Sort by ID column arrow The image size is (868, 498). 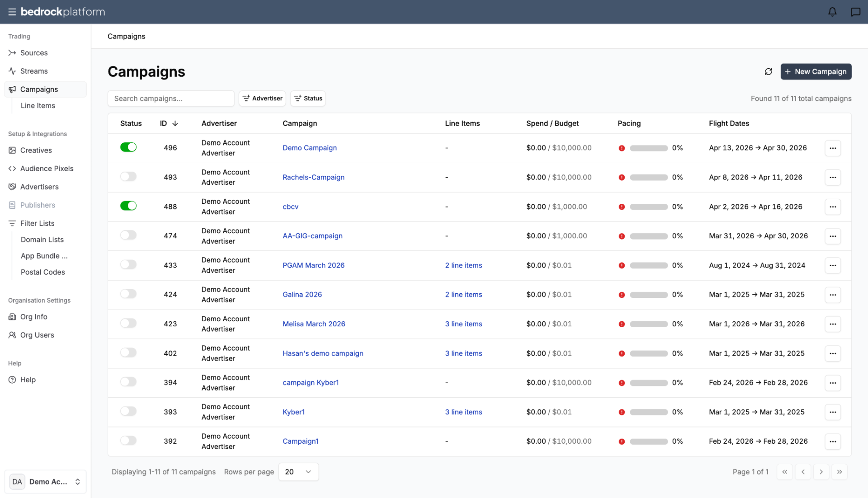click(175, 123)
